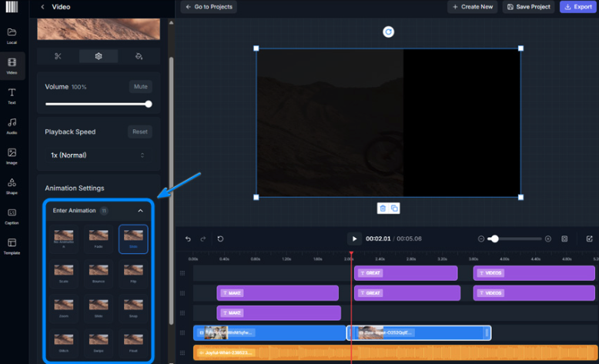Choose the highlighted Slide enter animation
599x364 pixels.
[x=133, y=239]
